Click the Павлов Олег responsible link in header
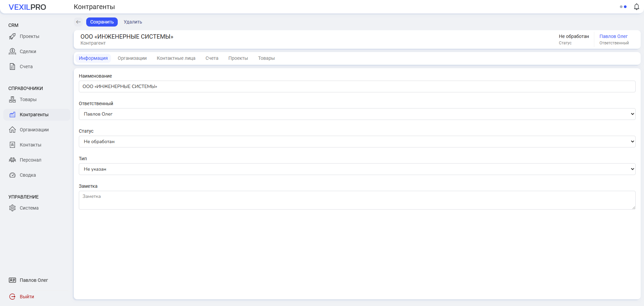Image resolution: width=644 pixels, height=306 pixels. click(x=613, y=36)
